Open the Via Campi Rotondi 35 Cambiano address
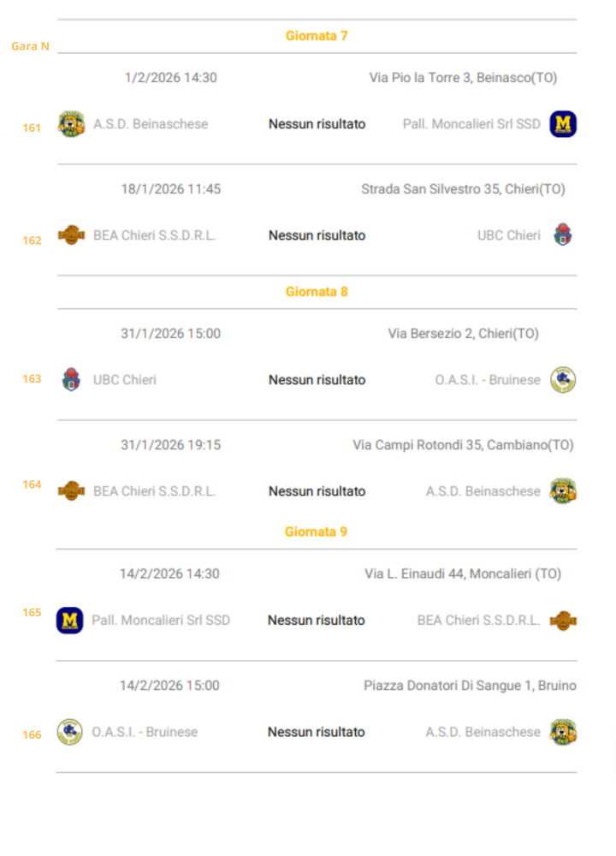The width and height of the screenshot is (616, 856). click(x=463, y=445)
